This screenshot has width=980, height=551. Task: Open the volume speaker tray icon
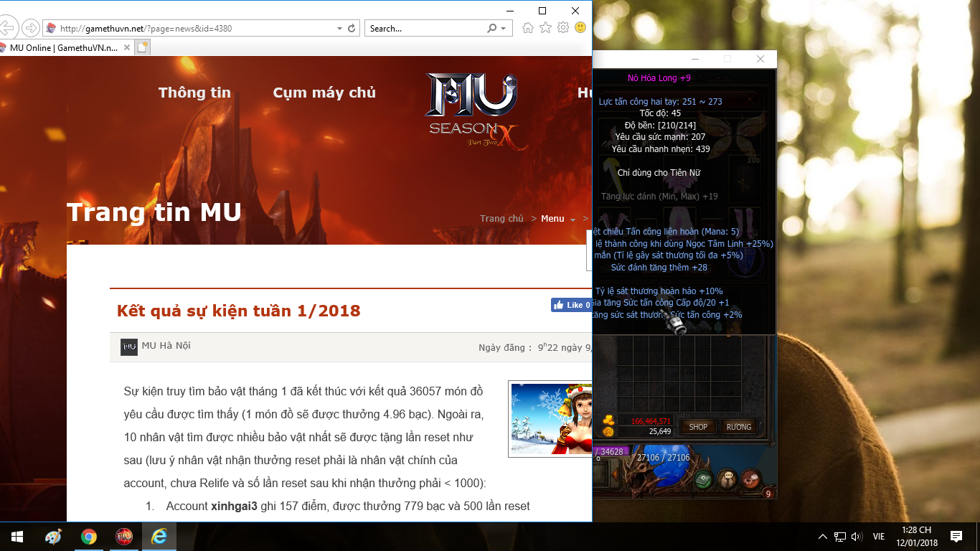point(857,537)
